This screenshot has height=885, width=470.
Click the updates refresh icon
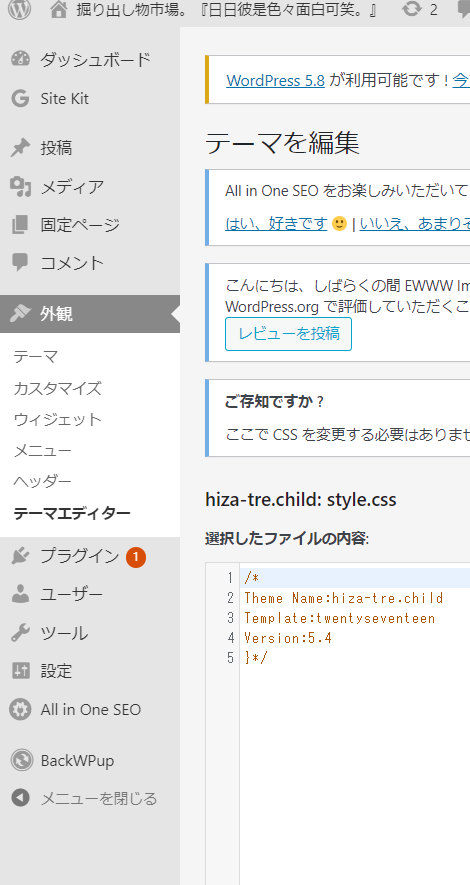tap(412, 10)
